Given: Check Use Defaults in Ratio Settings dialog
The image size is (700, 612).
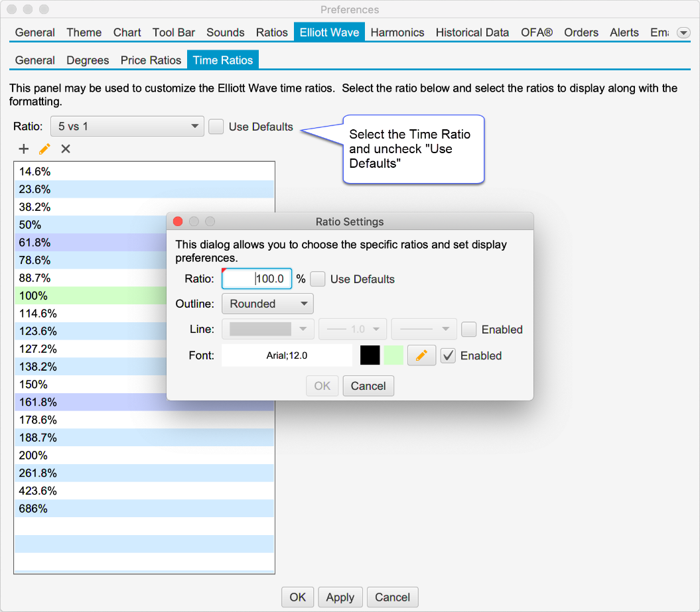Looking at the screenshot, I should point(318,279).
